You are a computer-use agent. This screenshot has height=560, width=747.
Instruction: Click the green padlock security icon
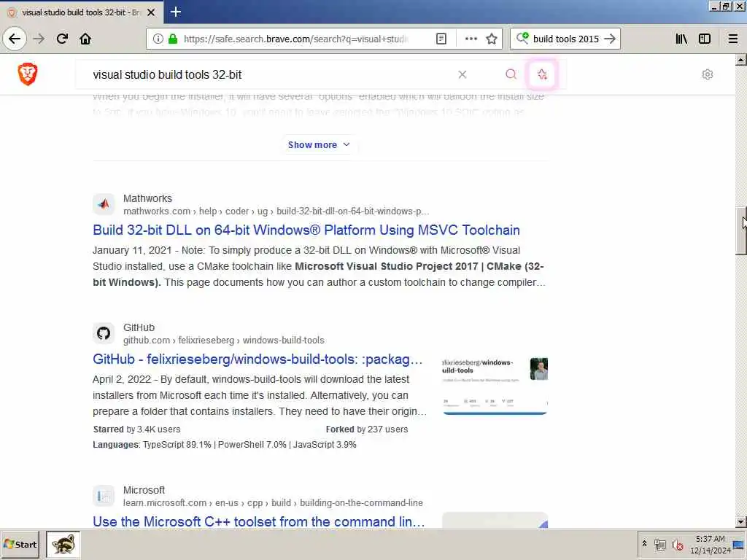(x=173, y=39)
